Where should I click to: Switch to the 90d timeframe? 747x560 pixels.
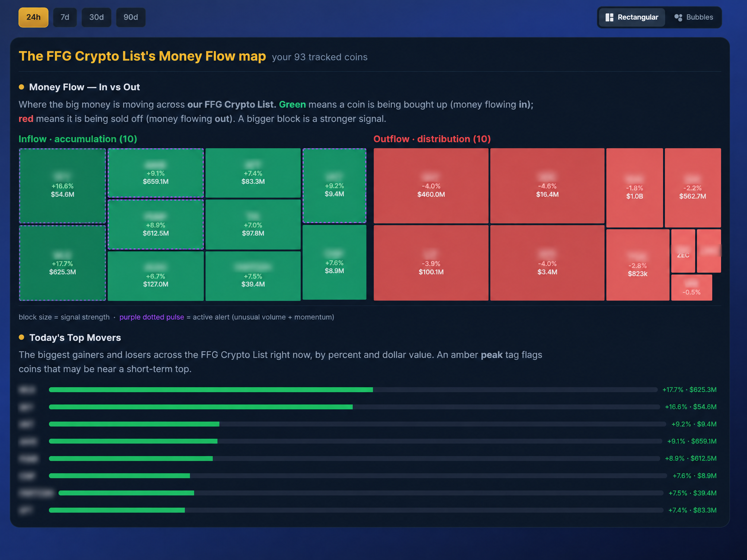click(131, 17)
